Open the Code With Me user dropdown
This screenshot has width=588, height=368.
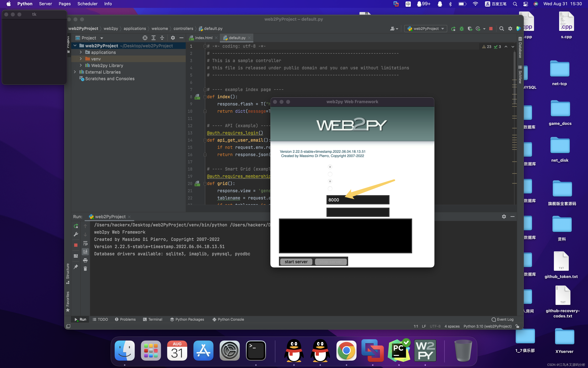(394, 29)
